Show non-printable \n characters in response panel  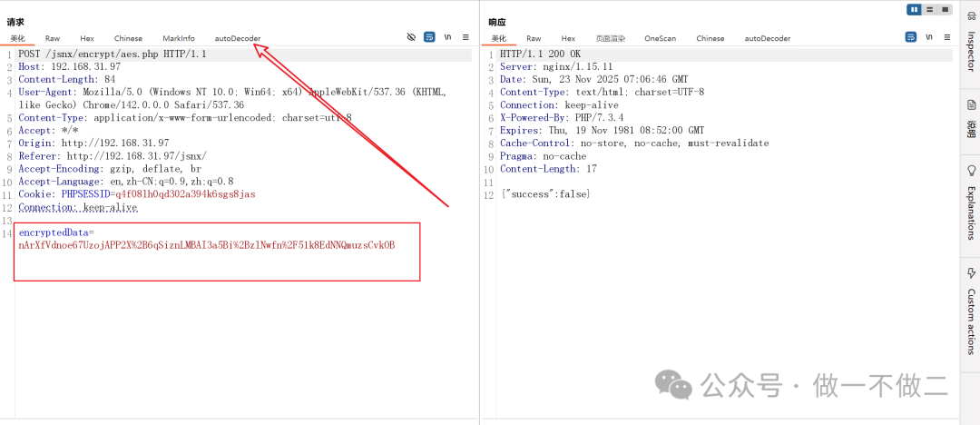tap(929, 37)
